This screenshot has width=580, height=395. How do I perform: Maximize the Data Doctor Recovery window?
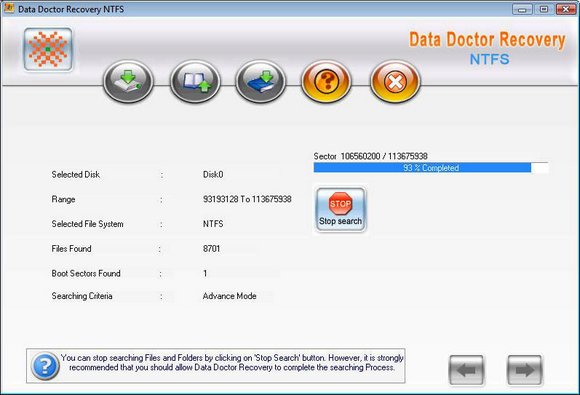pyautogui.click(x=543, y=9)
